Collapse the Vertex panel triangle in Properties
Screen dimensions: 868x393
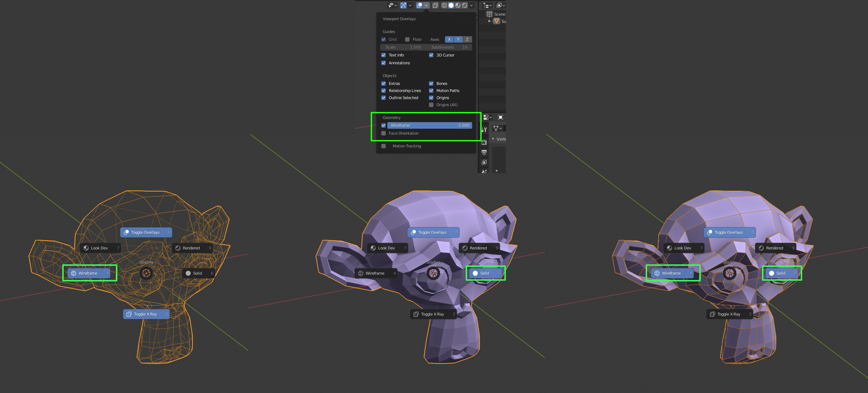[493, 139]
